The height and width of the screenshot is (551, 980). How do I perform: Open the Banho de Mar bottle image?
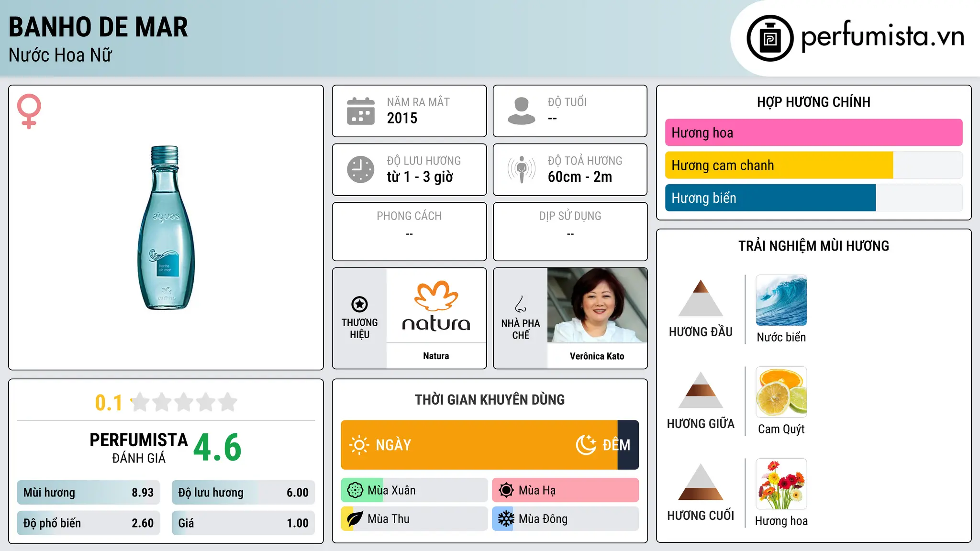[x=166, y=228]
